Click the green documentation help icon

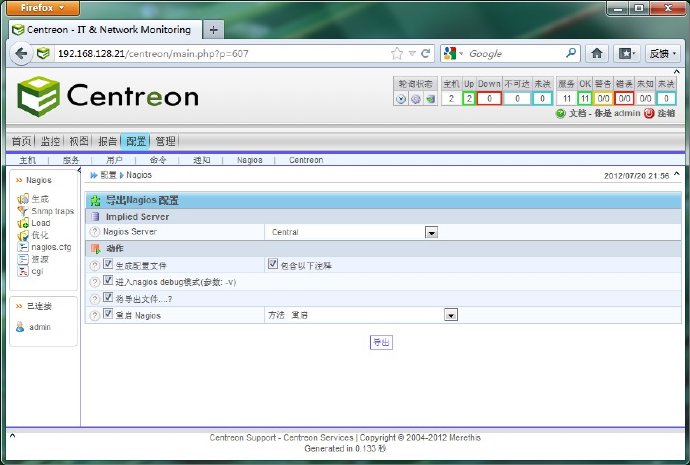pyautogui.click(x=561, y=114)
